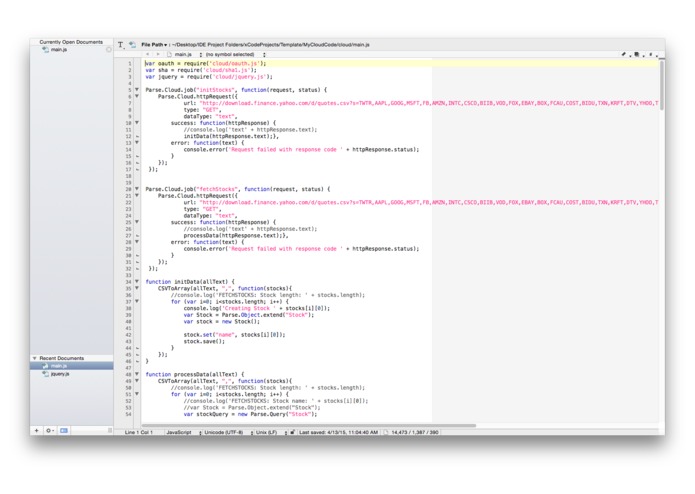The height and width of the screenshot is (494, 695).
Task: Click 'processData(httpResponse.text)' on line 27
Action: click(231, 236)
